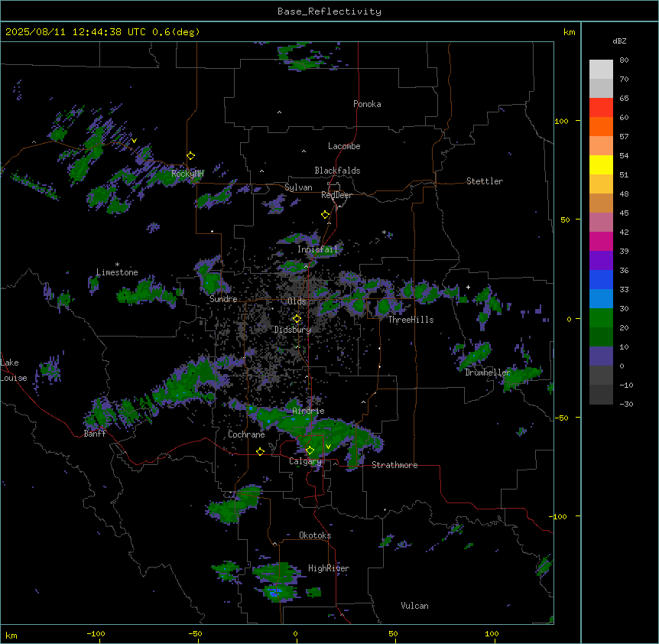Viewport: 659px width, 644px height.
Task: Pick the red 65-60 dBZ legend swatch
Action: click(601, 108)
